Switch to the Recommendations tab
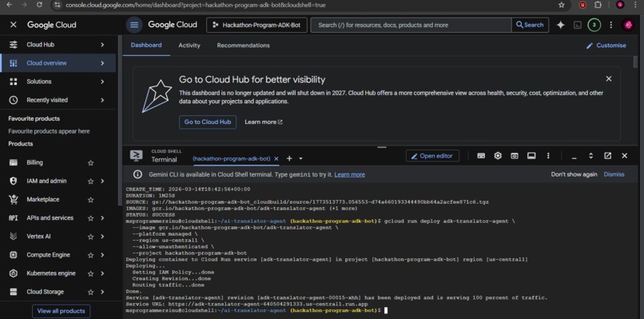The image size is (644, 319). [x=244, y=46]
